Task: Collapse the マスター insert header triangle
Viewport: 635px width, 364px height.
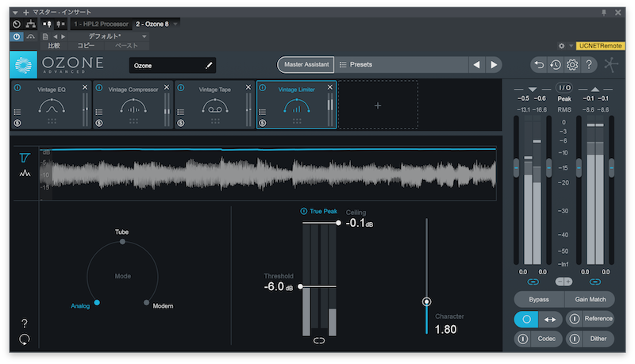Action: coord(15,13)
